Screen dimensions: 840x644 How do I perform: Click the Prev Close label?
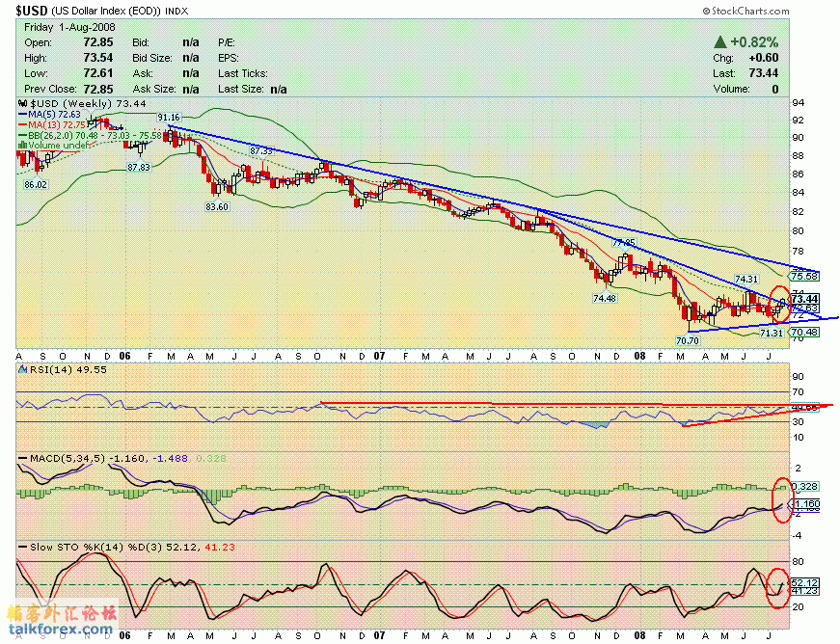[50, 89]
